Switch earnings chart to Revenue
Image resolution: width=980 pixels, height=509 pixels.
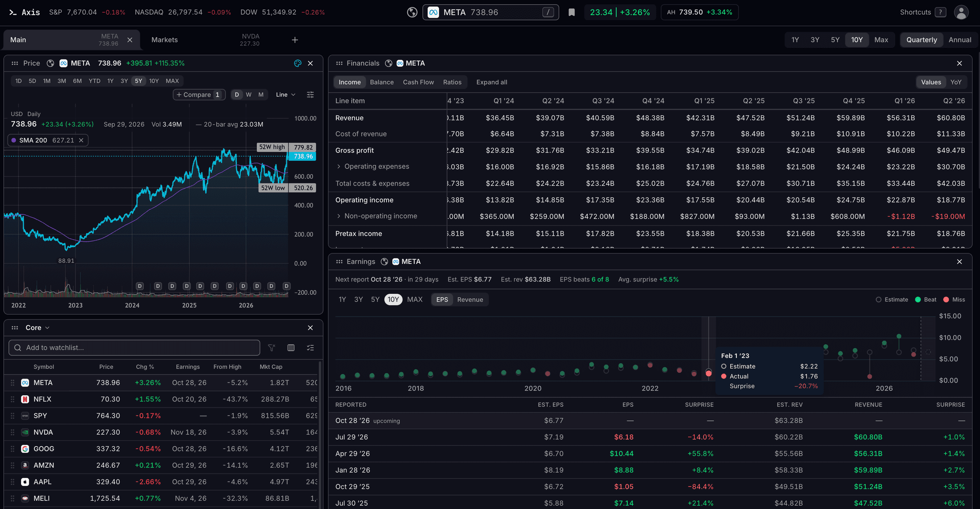(470, 300)
